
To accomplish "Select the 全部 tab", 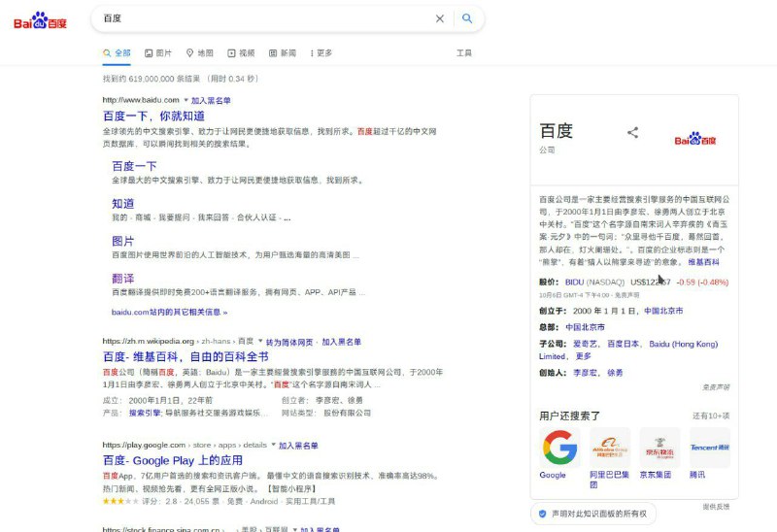I will pos(117,53).
